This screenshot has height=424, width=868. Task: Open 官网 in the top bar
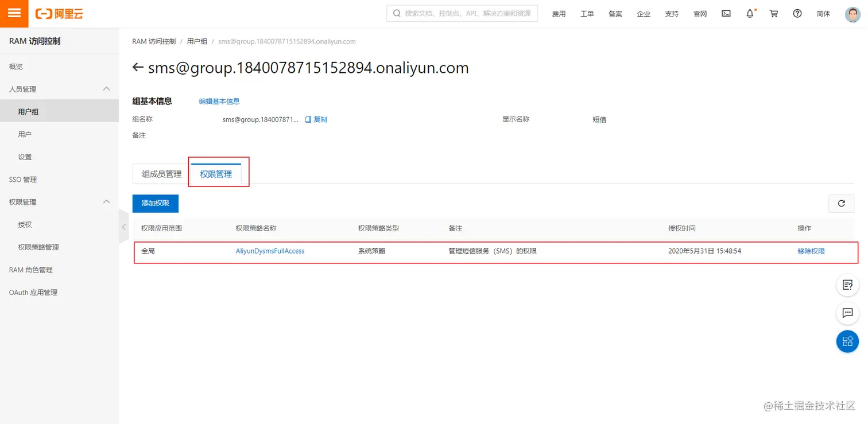[700, 14]
